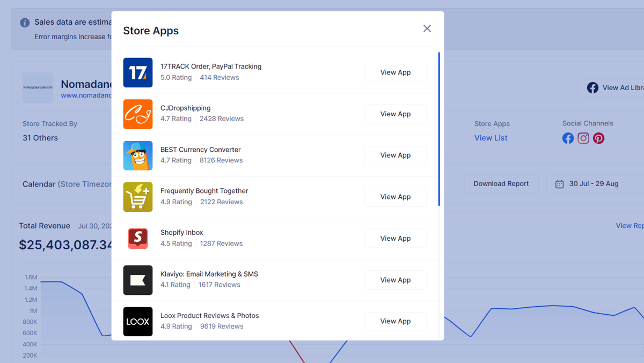View App for CJDropshipping
This screenshot has height=363, width=644.
[396, 114]
